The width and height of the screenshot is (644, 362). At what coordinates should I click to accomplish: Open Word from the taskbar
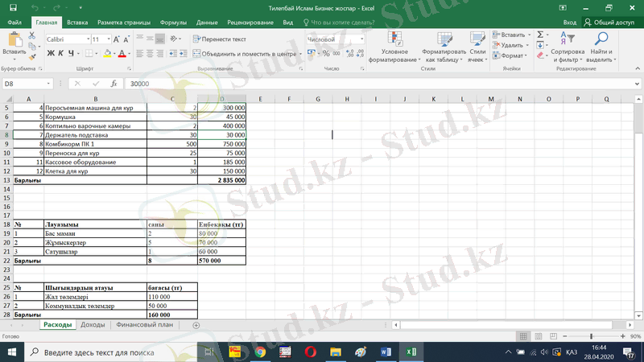click(x=386, y=352)
